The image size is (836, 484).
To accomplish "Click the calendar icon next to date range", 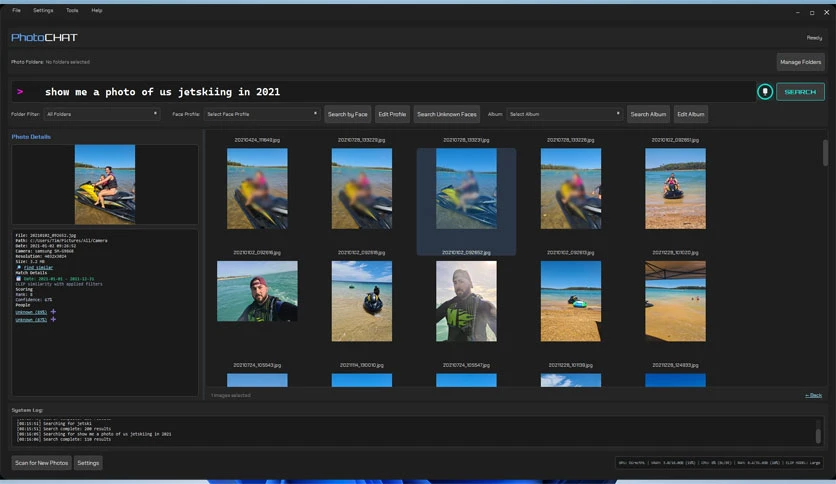I will tap(19, 278).
